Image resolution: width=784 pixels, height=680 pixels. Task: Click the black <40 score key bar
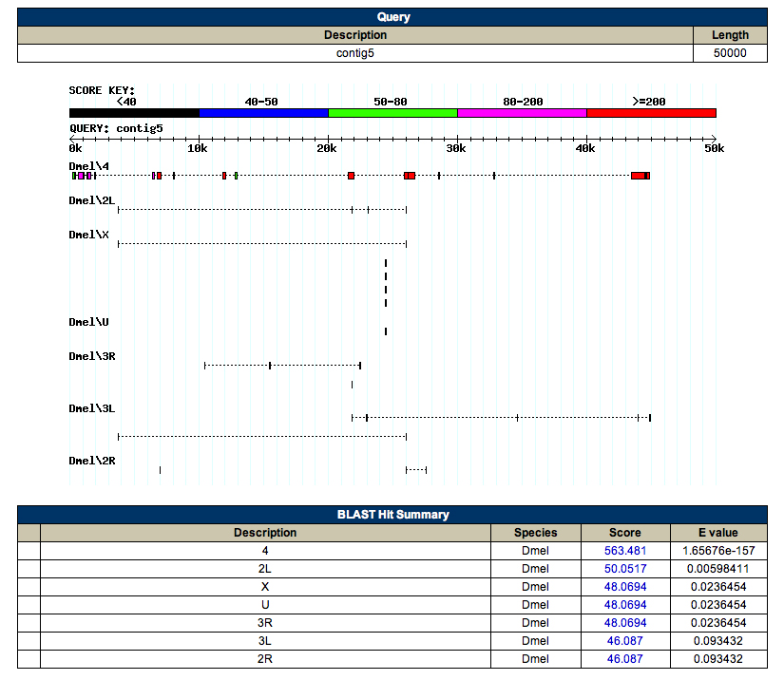[x=135, y=113]
